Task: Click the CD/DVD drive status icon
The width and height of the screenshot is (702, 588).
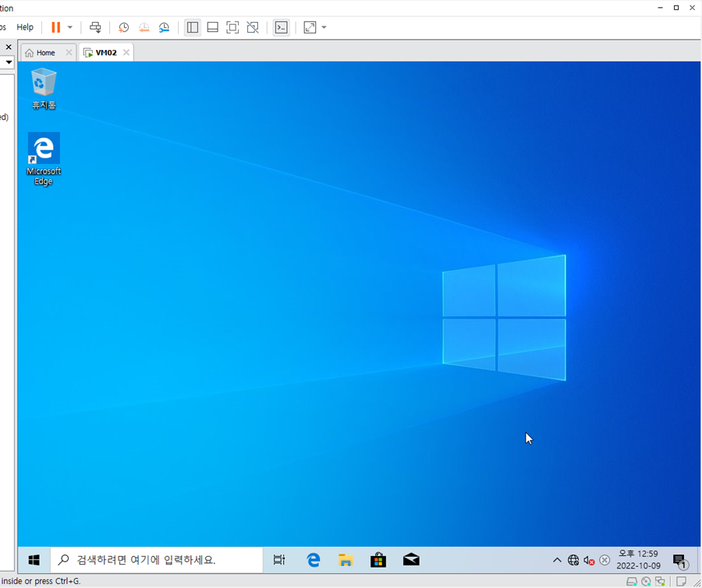Action: pyautogui.click(x=646, y=581)
